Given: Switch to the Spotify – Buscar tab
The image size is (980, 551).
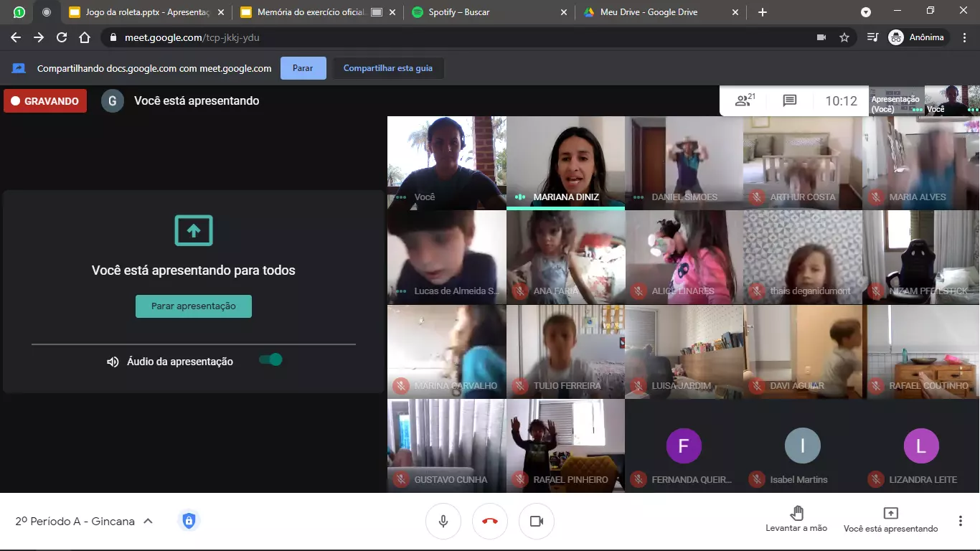Looking at the screenshot, I should pyautogui.click(x=484, y=12).
